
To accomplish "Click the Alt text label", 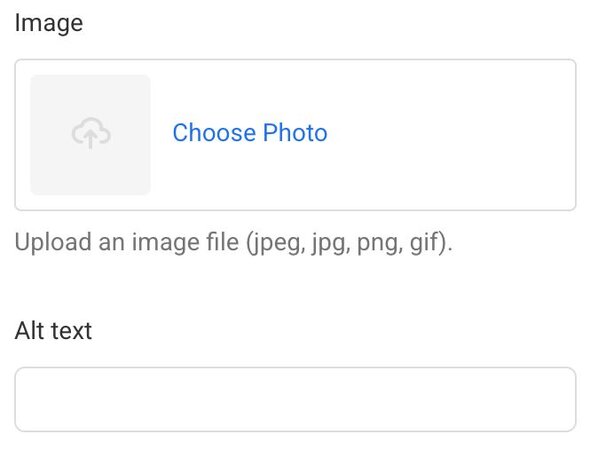I will coord(53,330).
